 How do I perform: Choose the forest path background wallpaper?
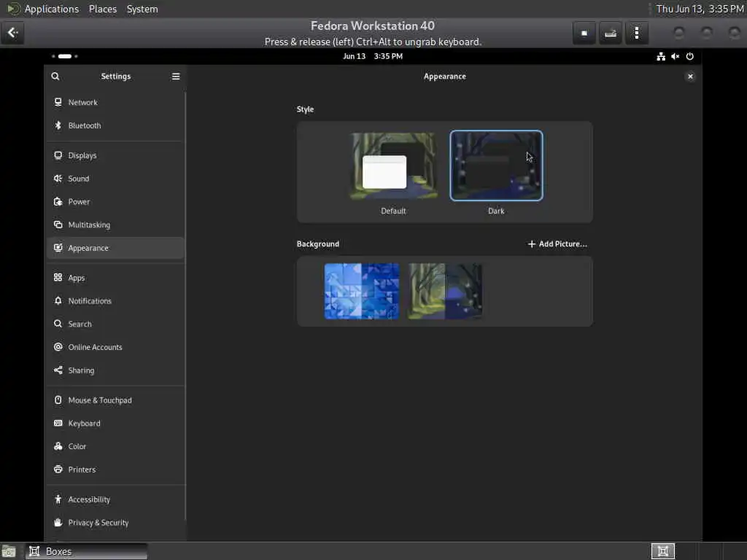click(x=445, y=292)
